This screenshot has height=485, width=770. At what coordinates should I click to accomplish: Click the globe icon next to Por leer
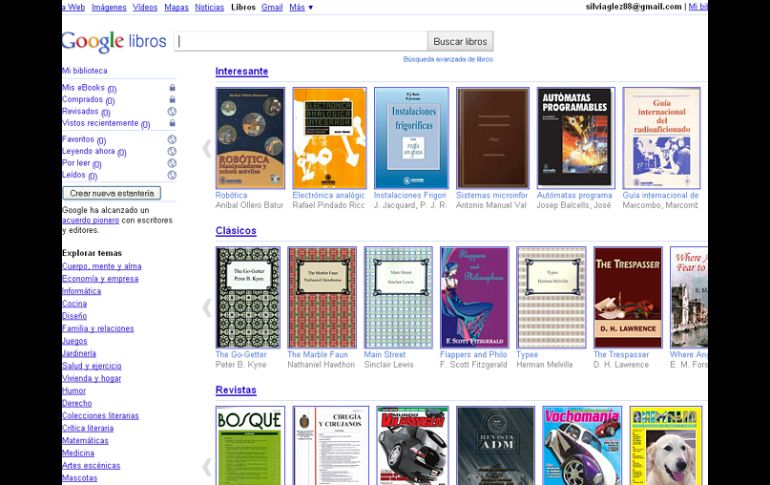click(x=172, y=163)
